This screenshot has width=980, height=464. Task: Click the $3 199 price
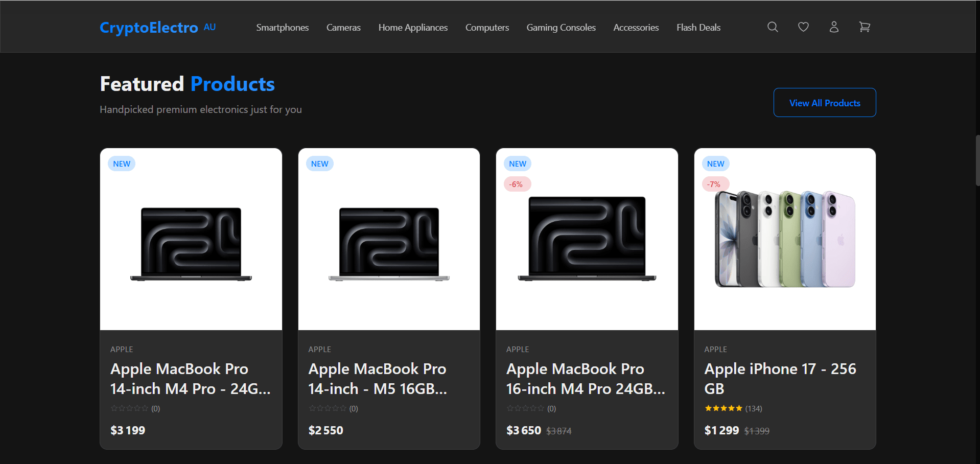click(x=128, y=430)
